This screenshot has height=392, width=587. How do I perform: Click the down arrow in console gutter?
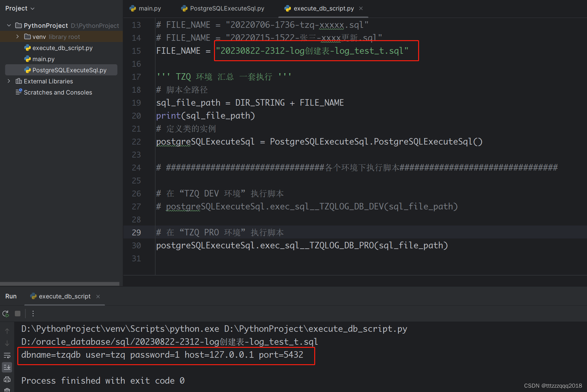7,343
